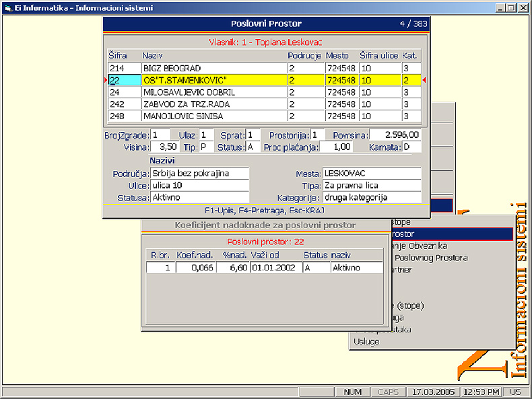Click the clock showing 12:53 PM
532x399 pixels.
[484, 392]
